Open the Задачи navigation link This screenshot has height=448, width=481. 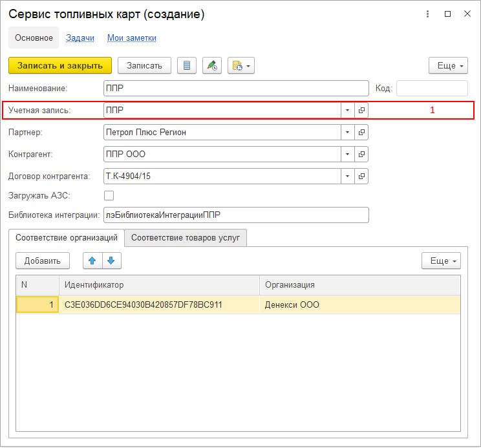click(80, 38)
